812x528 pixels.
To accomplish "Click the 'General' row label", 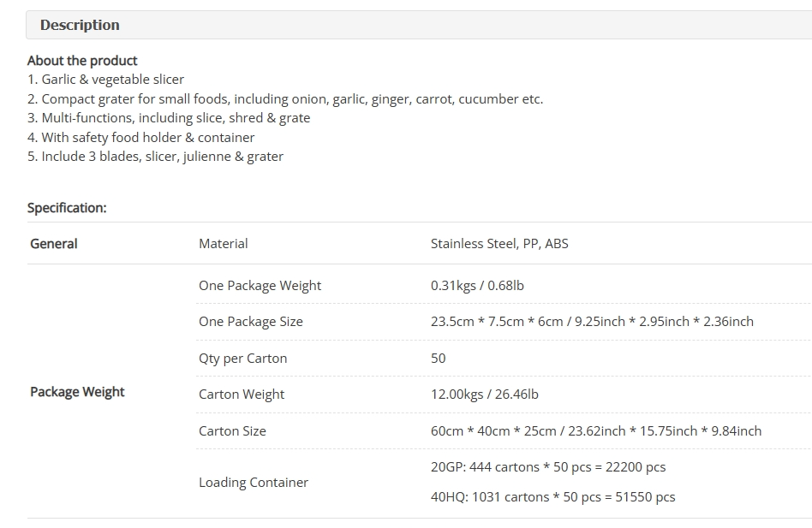I will 54,244.
